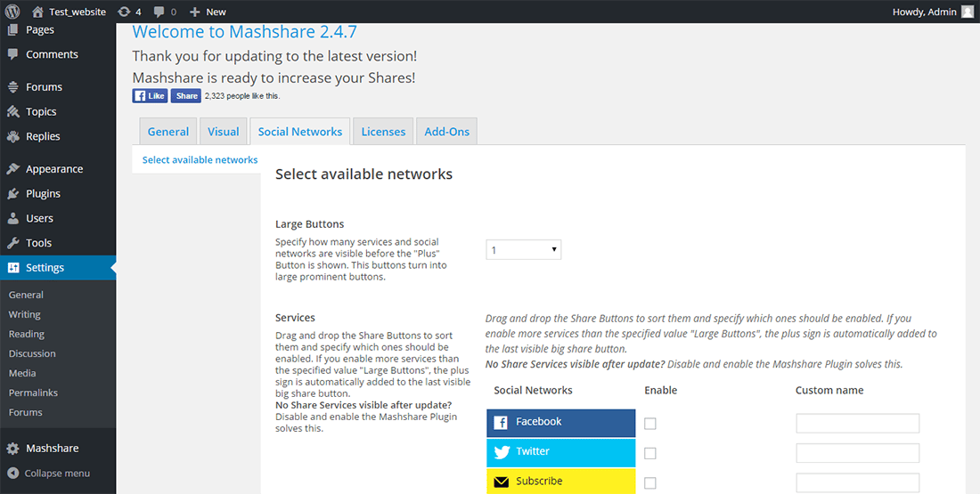This screenshot has width=980, height=494.
Task: Open the Add-Ons tab
Action: [447, 131]
